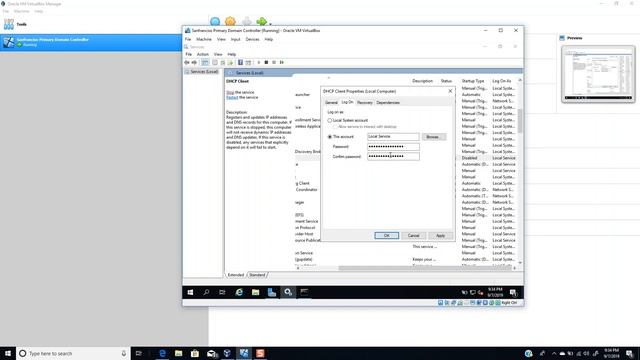Click the command prompt icon in the guest taskbar

[304, 292]
